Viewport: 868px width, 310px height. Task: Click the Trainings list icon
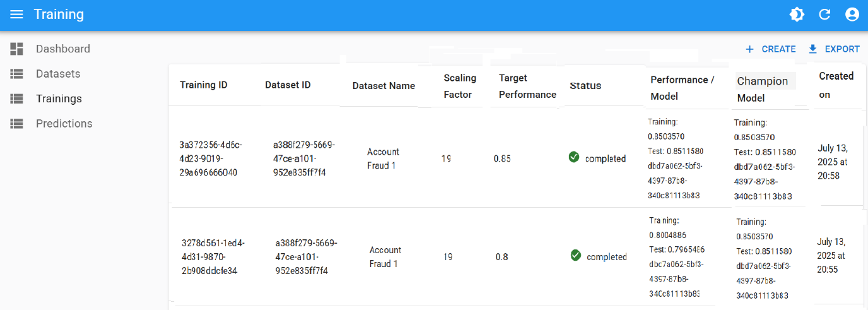(16, 98)
